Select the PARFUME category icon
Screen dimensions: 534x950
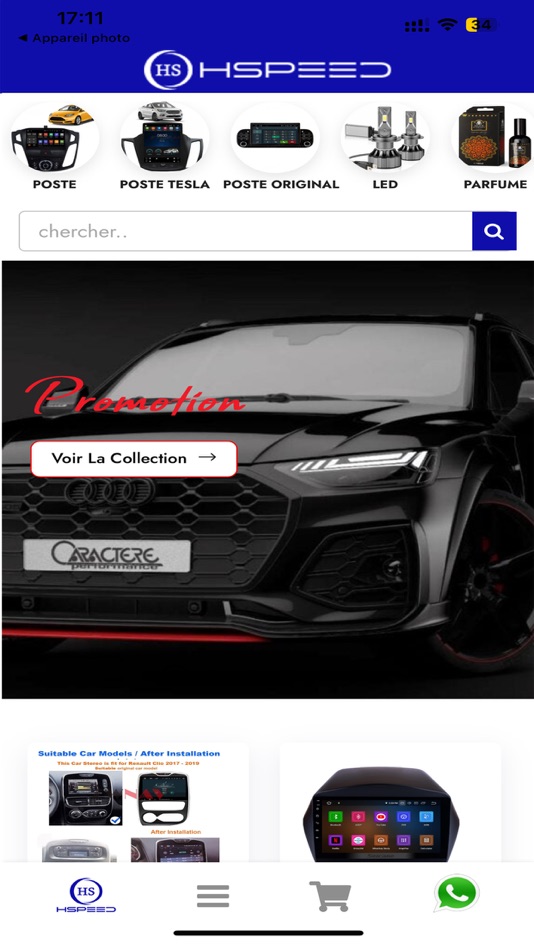(x=493, y=139)
